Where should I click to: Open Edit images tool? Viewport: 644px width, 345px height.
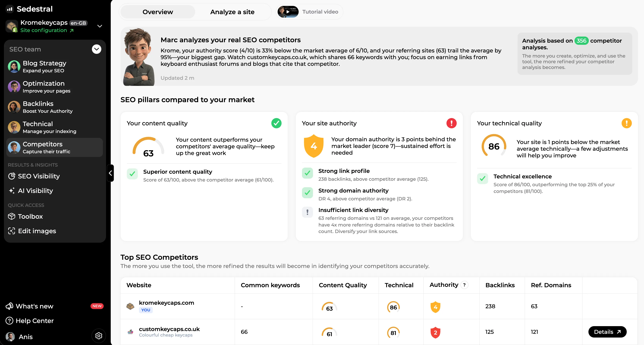pyautogui.click(x=32, y=231)
